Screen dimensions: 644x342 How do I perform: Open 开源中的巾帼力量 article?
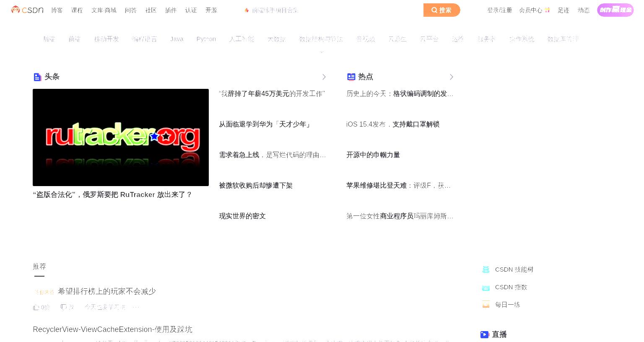(x=373, y=155)
